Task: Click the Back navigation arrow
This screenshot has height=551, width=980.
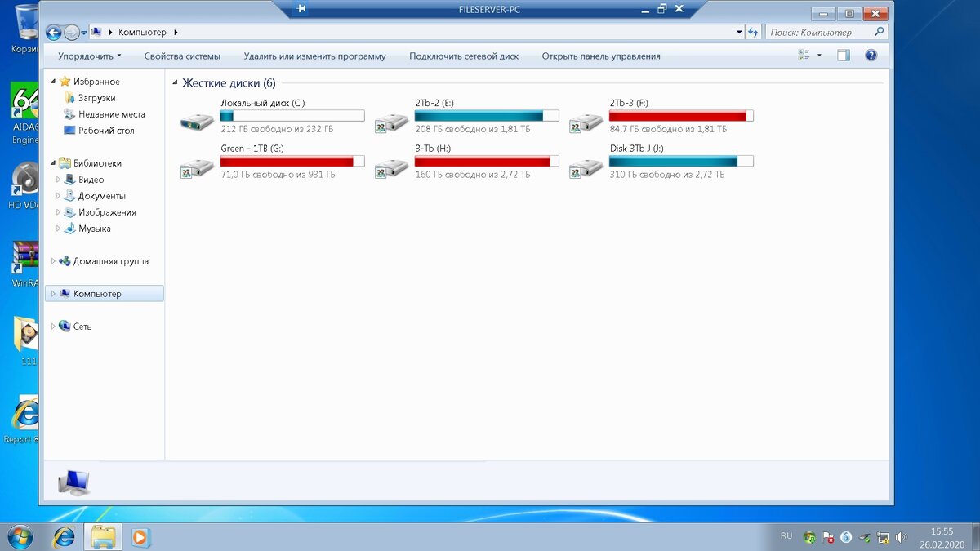Action: 54,33
